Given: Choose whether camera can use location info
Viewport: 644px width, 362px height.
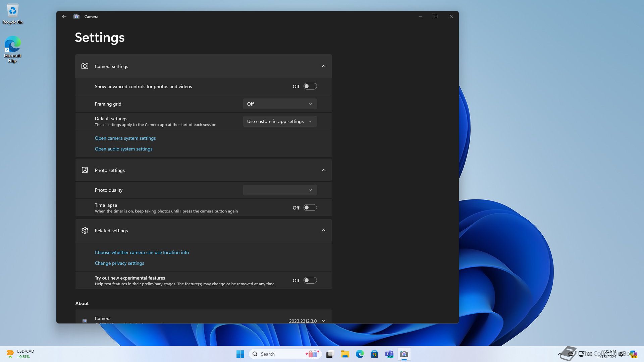Looking at the screenshot, I should (x=142, y=252).
